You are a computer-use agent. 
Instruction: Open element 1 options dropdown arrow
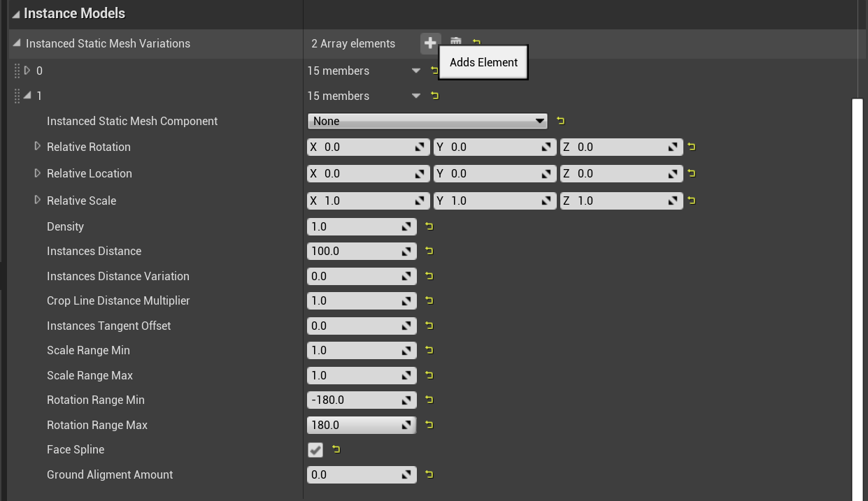416,96
